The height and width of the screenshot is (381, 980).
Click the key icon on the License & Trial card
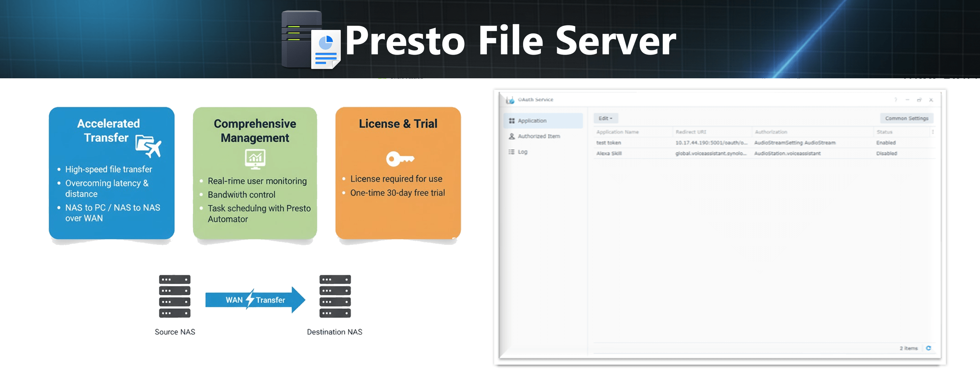400,159
